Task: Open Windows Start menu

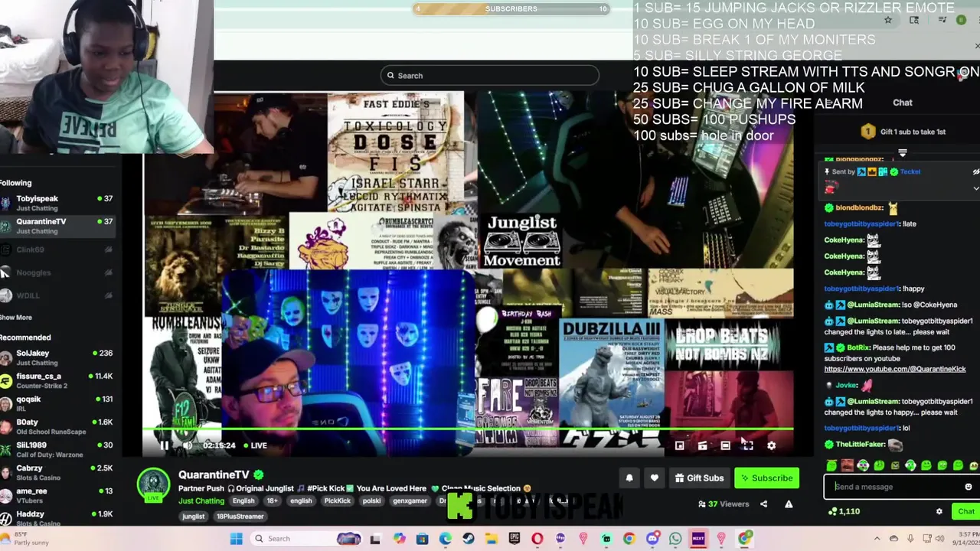Action: (x=237, y=539)
